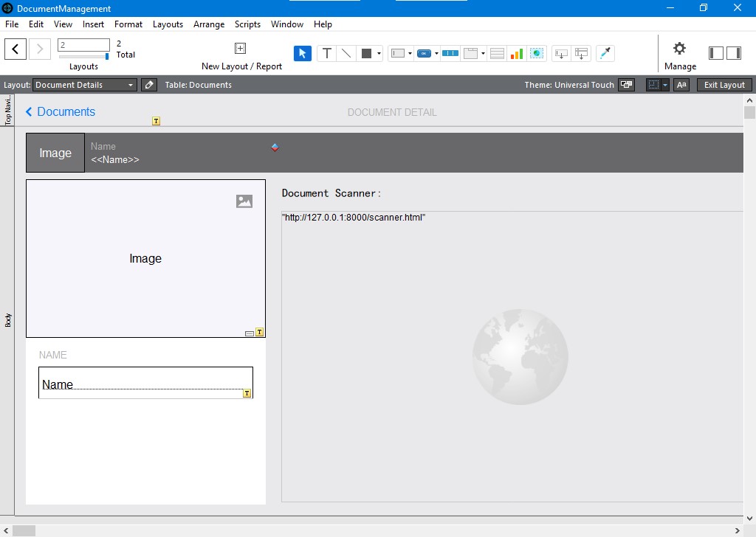Click the edit layout pencil icon
This screenshot has height=537, width=756.
[x=149, y=85]
